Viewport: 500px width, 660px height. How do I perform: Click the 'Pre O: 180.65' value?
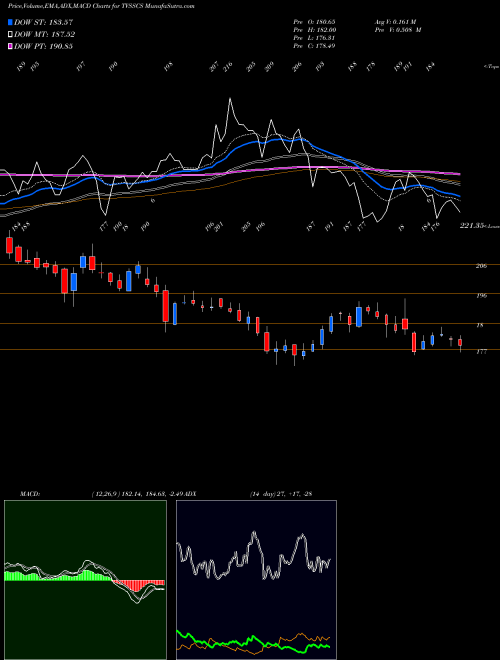[314, 21]
